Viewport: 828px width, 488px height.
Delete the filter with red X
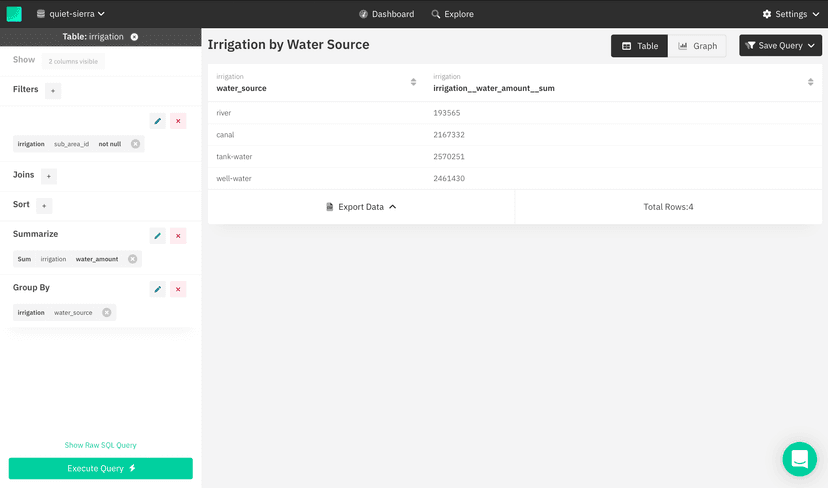pos(178,121)
